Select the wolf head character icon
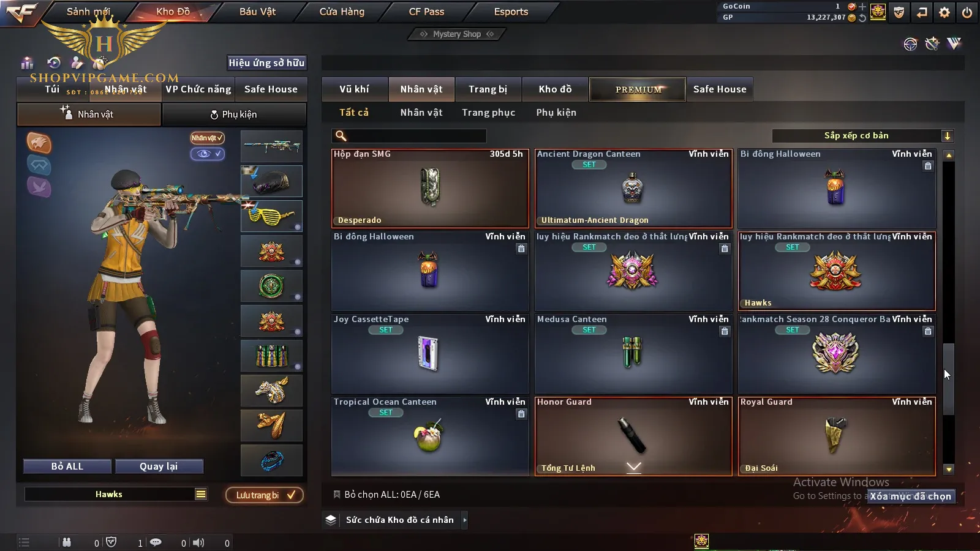The height and width of the screenshot is (551, 980). pyautogui.click(x=39, y=143)
